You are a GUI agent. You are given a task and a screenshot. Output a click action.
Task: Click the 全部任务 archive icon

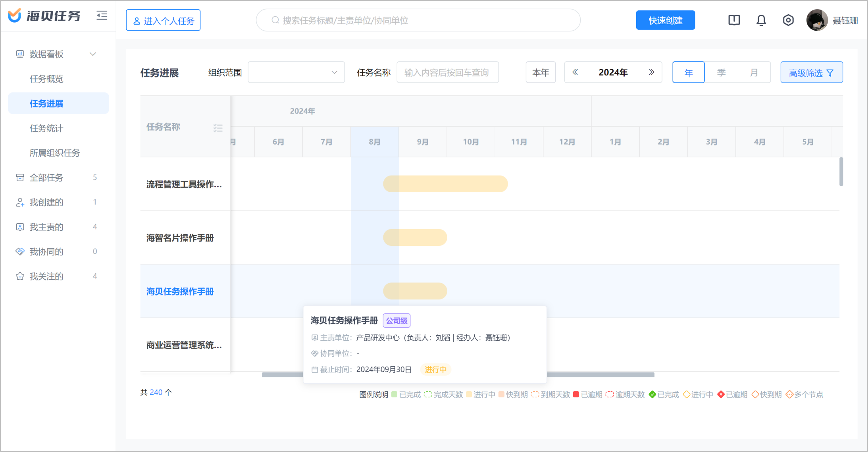pos(20,178)
